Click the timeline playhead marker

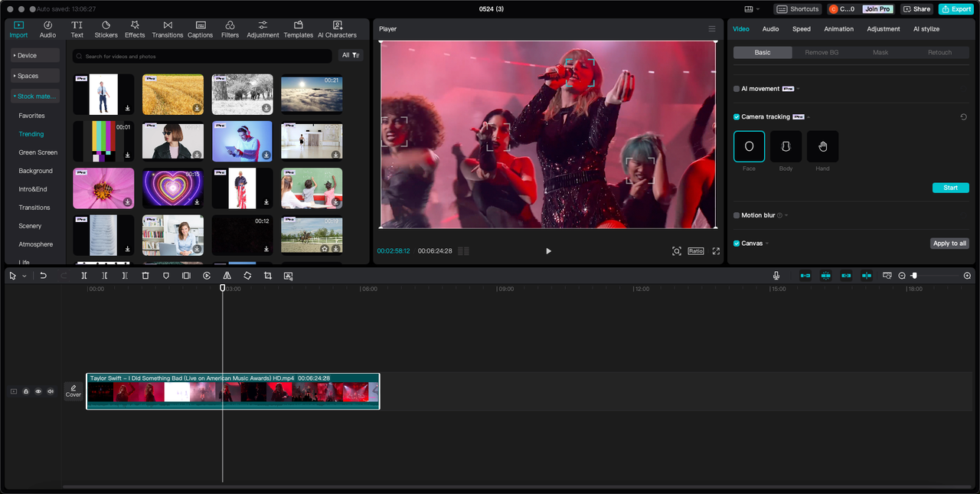223,288
